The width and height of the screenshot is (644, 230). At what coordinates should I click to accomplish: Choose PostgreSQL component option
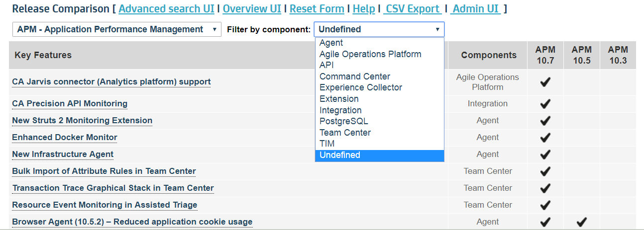(x=379, y=121)
